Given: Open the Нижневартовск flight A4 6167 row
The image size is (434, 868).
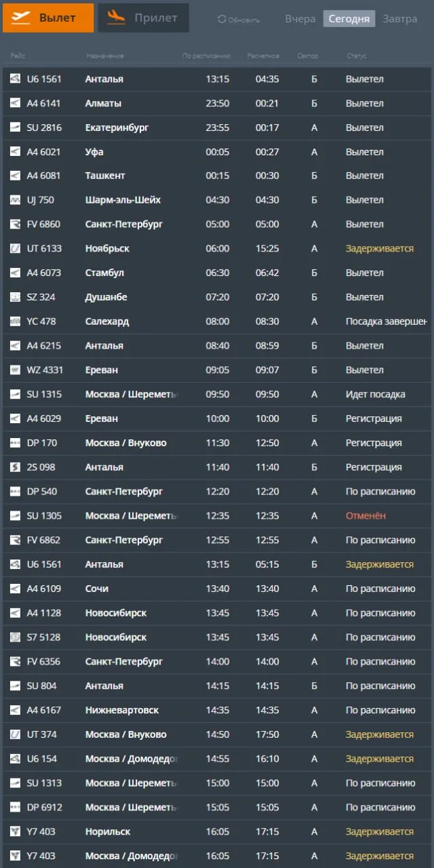Looking at the screenshot, I should 217,710.
